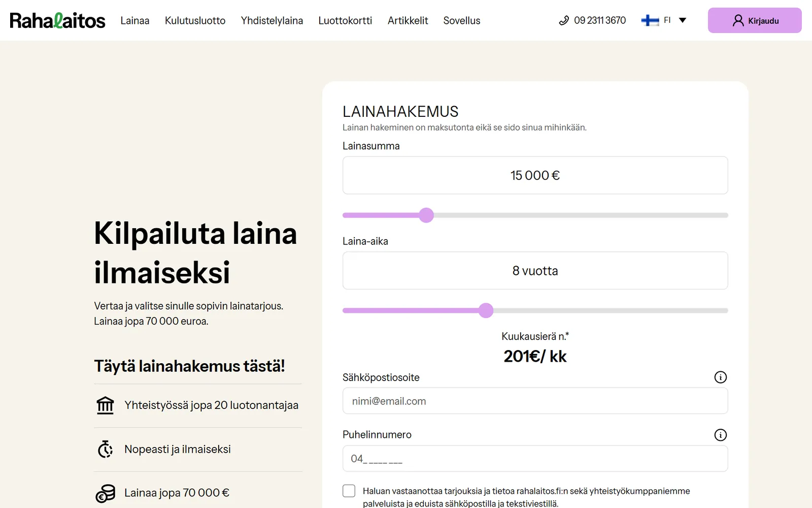Image resolution: width=812 pixels, height=508 pixels.
Task: Click the Kirjaudu login button
Action: (x=755, y=20)
